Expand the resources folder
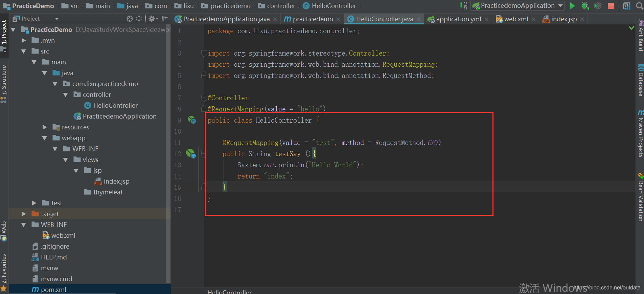The height and width of the screenshot is (294, 644). pyautogui.click(x=45, y=127)
